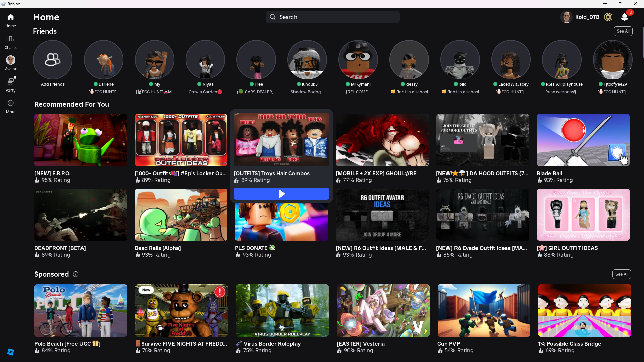644x362 pixels.
Task: Open the GHOUL://RE game thumbnail
Action: pyautogui.click(x=382, y=140)
